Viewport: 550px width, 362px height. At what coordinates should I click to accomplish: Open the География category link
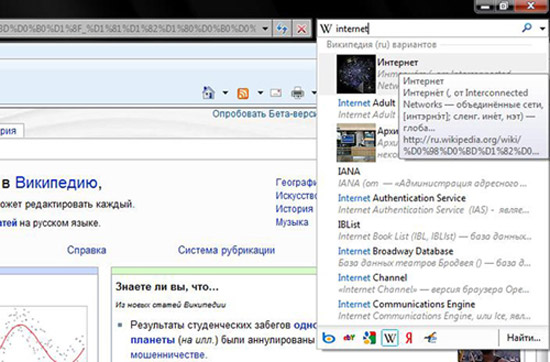(x=296, y=182)
